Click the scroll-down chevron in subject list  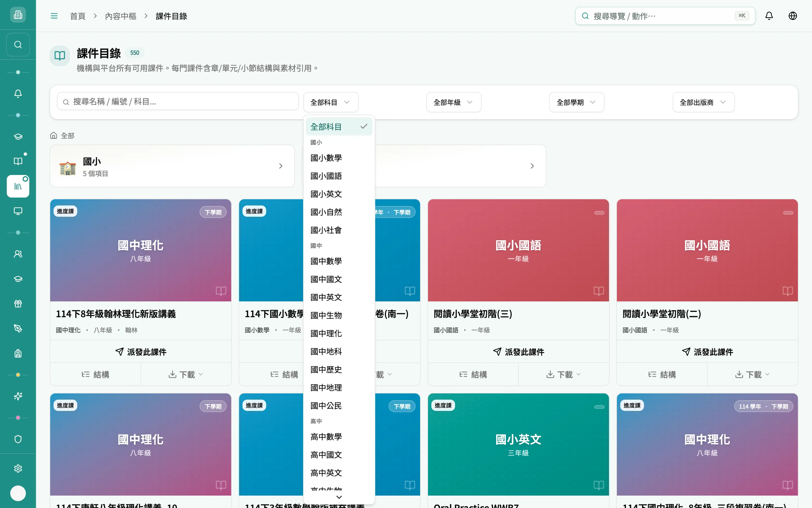[339, 497]
